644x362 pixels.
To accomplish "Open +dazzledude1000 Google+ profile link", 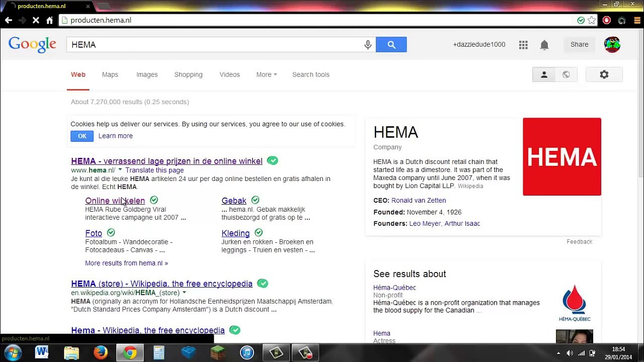I will click(x=479, y=44).
